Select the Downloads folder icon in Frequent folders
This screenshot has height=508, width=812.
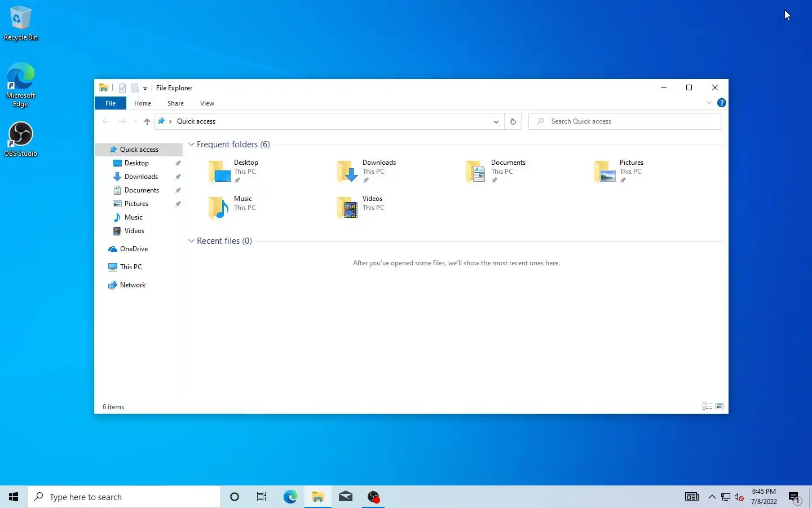[348, 171]
